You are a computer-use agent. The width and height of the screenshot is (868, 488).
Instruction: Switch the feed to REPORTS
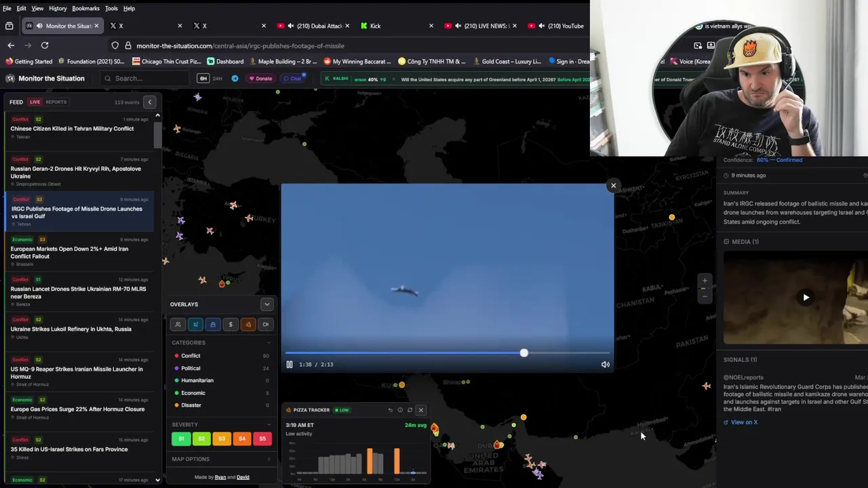coord(56,102)
